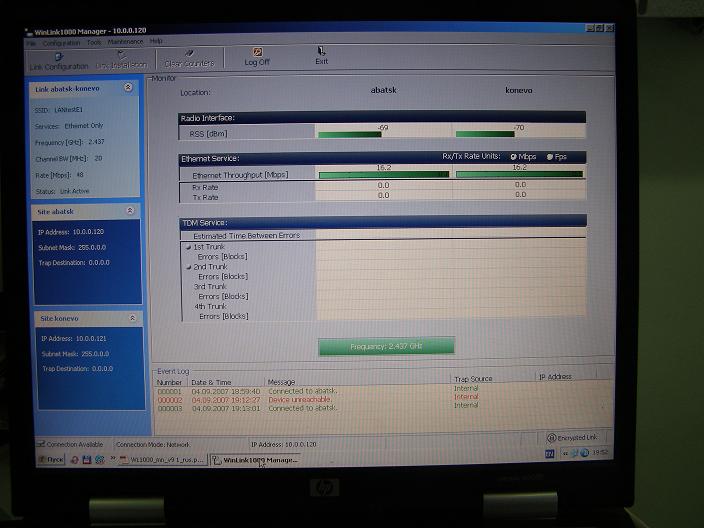Click the 1st Trunk status indicator
The image size is (704, 528).
pos(189,247)
